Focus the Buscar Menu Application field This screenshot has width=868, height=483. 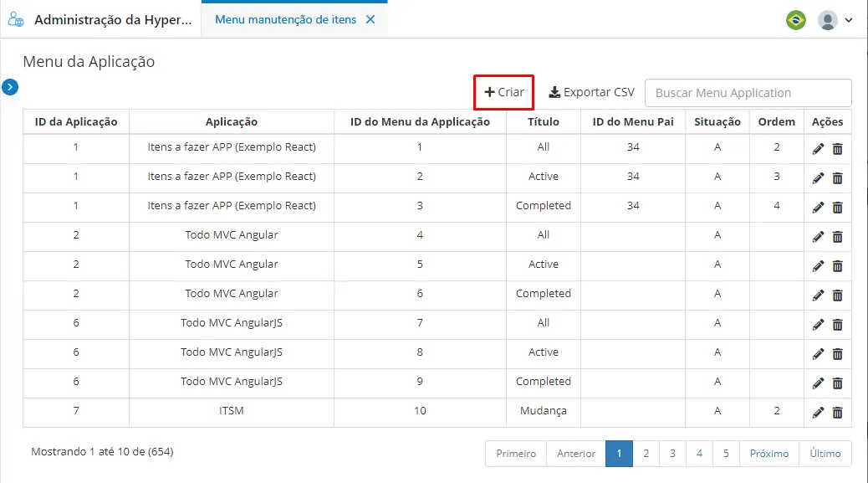[748, 93]
